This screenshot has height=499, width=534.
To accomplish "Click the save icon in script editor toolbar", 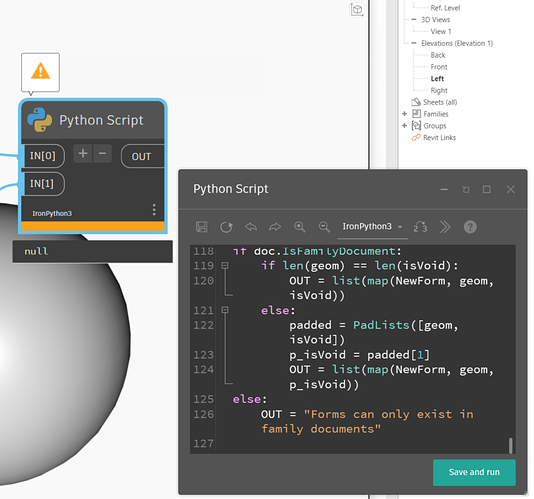I will pos(202,227).
